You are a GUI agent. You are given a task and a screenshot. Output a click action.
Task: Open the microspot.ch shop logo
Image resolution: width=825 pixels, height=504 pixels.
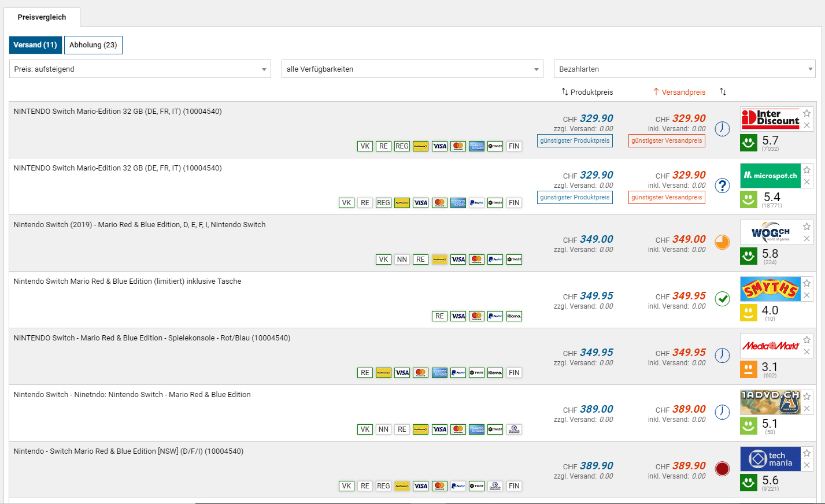(770, 175)
